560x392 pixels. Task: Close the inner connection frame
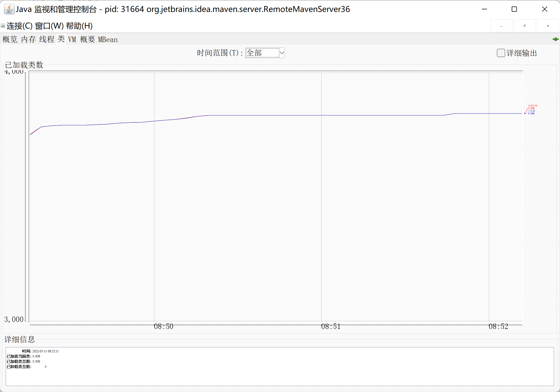pyautogui.click(x=548, y=26)
